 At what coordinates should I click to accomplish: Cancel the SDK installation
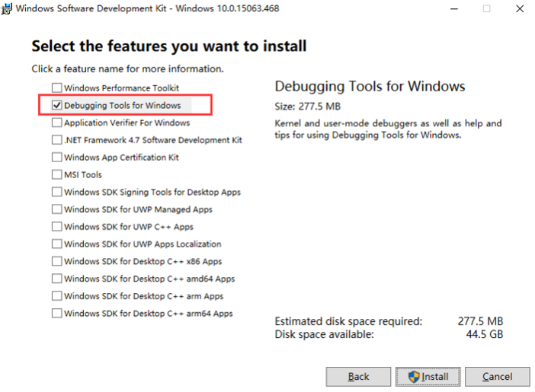point(497,377)
